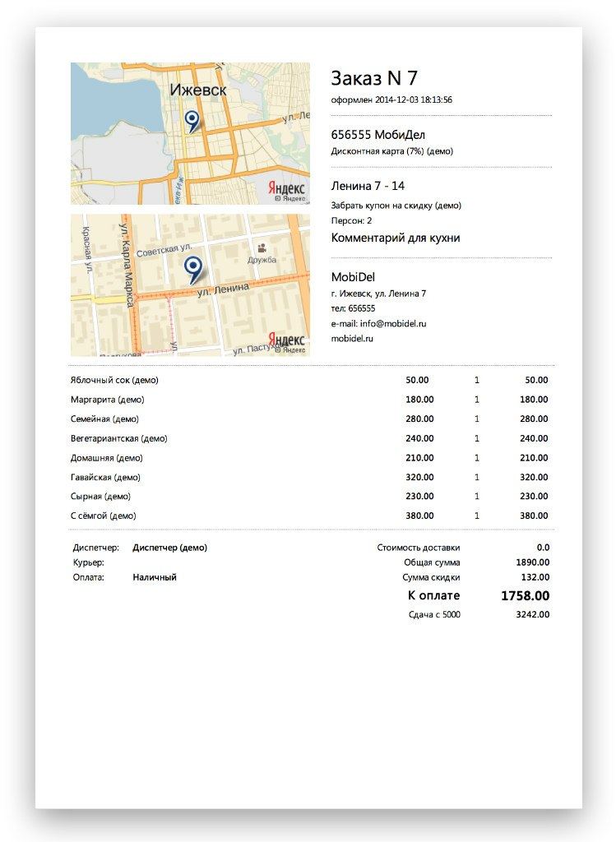Select Комментарий для кухни text
The image size is (616, 842).
(396, 238)
